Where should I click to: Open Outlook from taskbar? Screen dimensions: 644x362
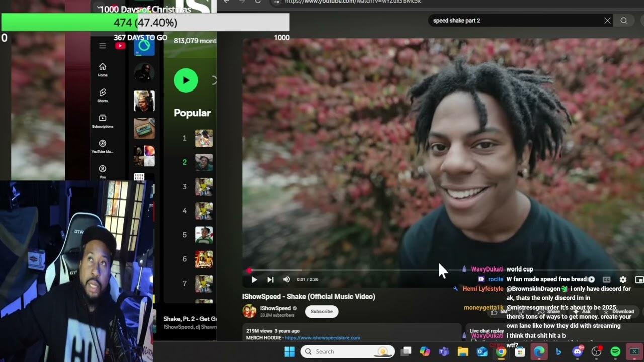pos(482,351)
